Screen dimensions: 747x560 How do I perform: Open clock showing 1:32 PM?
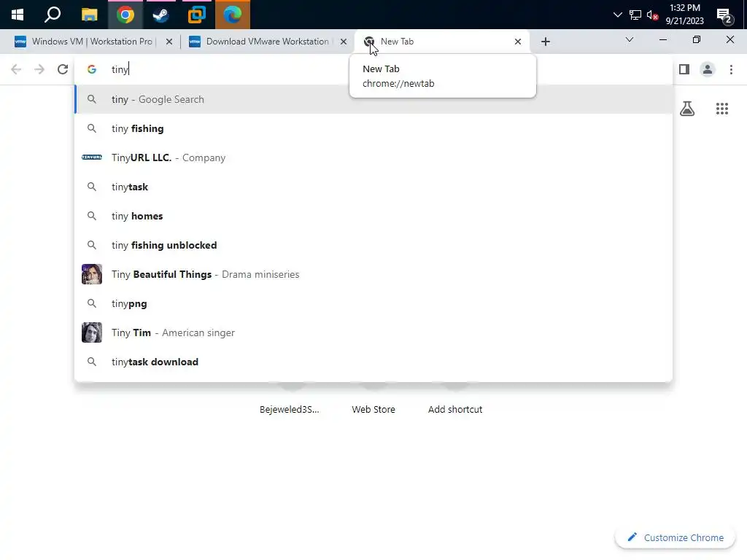(x=684, y=15)
